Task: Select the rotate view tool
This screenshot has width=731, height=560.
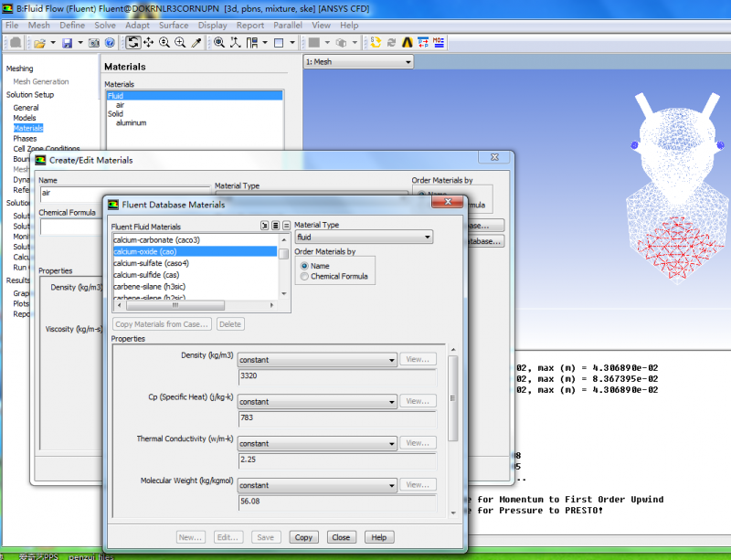Action: pos(132,42)
